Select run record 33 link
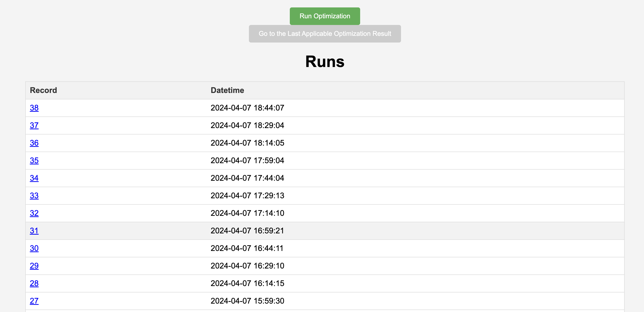The width and height of the screenshot is (644, 312). pyautogui.click(x=34, y=196)
